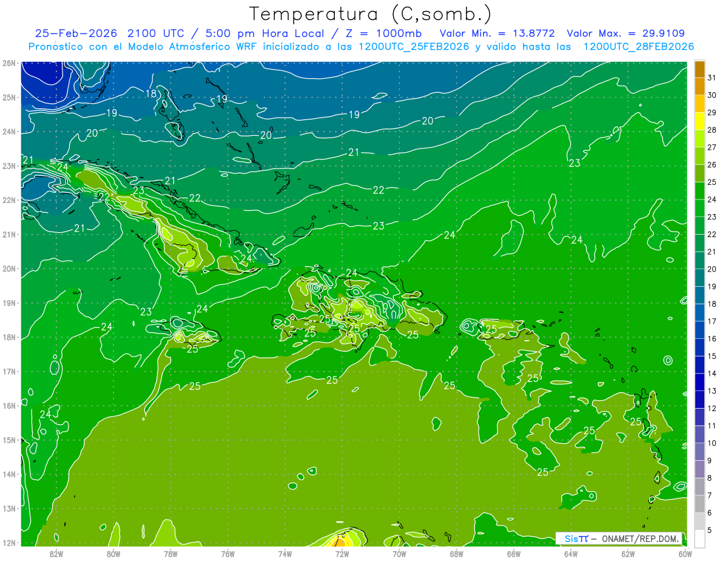Viewport: 728px width, 562px height.
Task: Click "Valor Min. = 13.8772"
Action: click(497, 33)
